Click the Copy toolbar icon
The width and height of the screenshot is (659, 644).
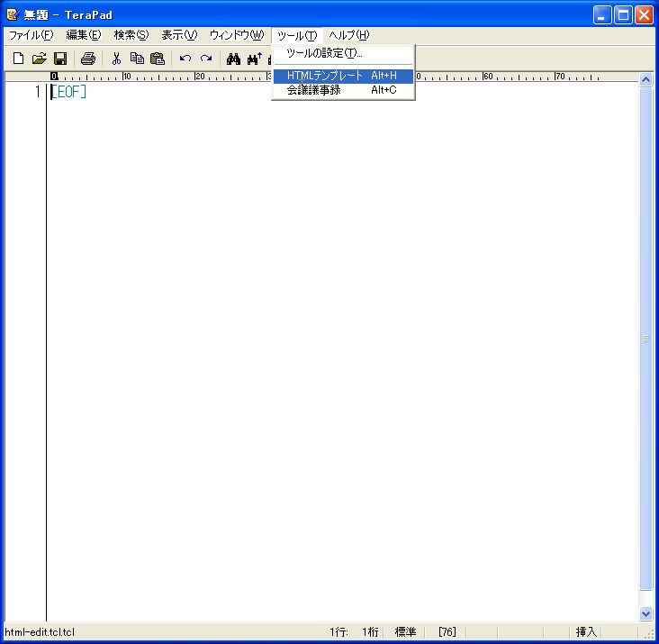[x=137, y=58]
